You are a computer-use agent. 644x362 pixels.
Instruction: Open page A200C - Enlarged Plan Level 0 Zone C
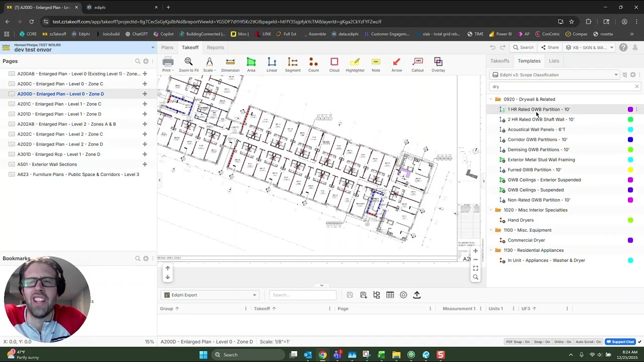[60, 84]
